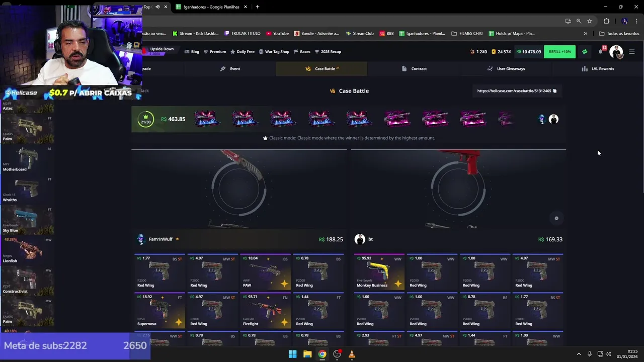Click the Sky Blue item in live feed
644x362 pixels.
pos(28,220)
